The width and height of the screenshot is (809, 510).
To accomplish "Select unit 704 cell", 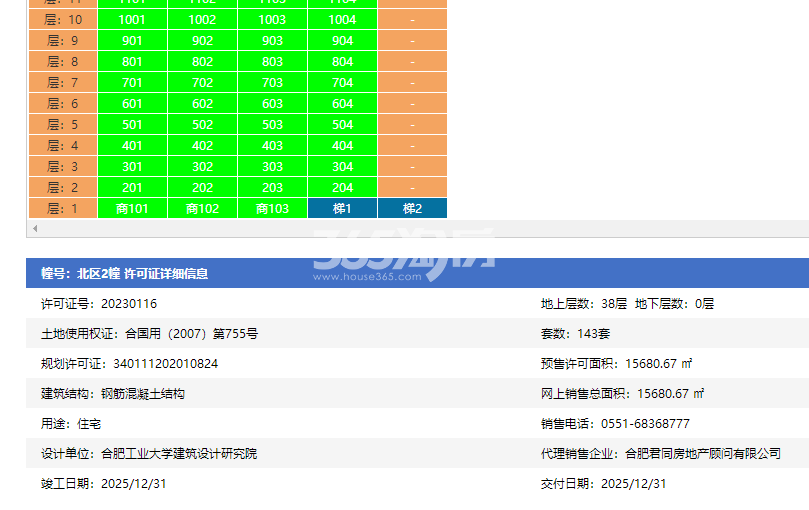I will pos(343,83).
